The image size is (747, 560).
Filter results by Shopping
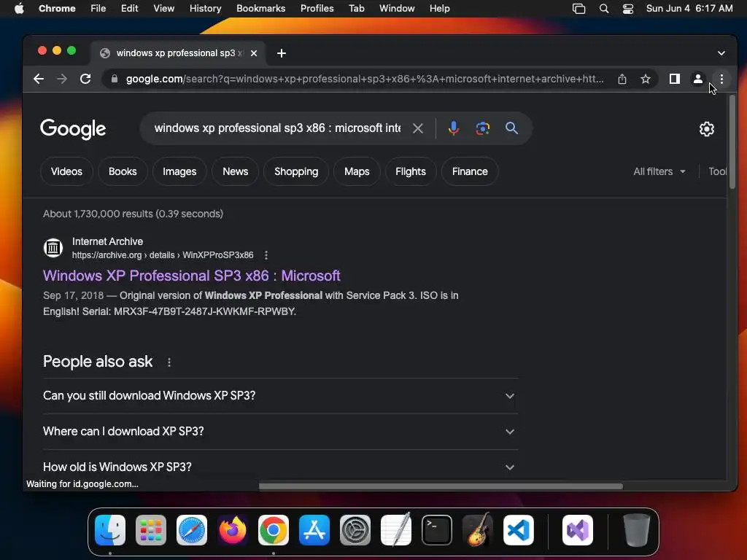(x=296, y=171)
